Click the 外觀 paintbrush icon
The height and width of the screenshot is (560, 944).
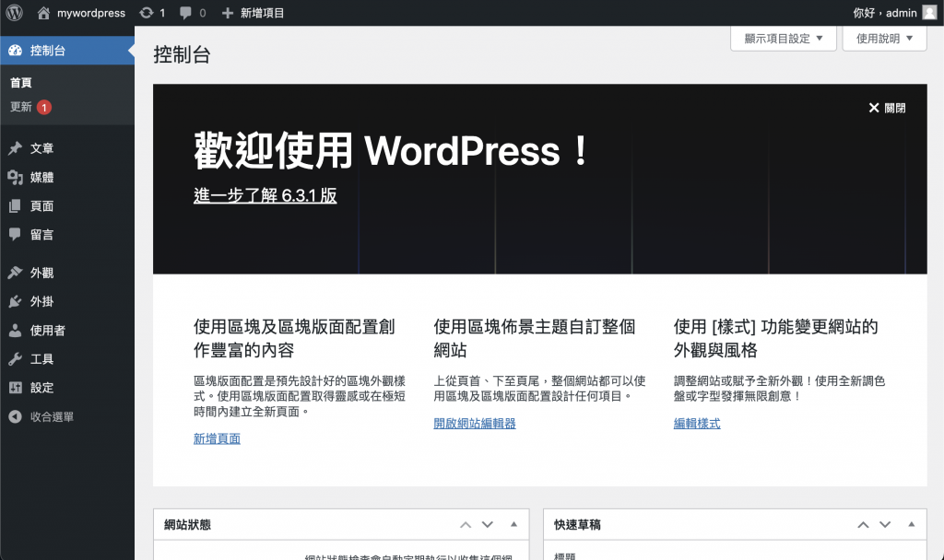click(x=15, y=273)
